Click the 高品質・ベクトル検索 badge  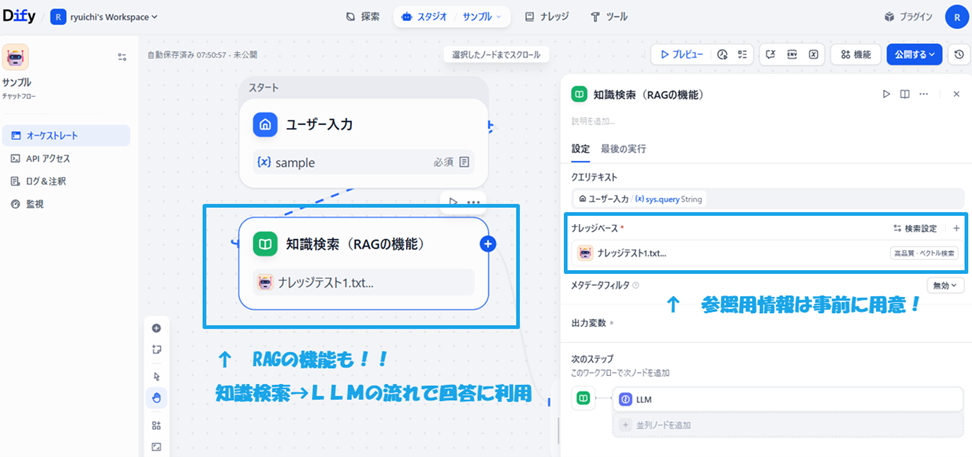(924, 253)
